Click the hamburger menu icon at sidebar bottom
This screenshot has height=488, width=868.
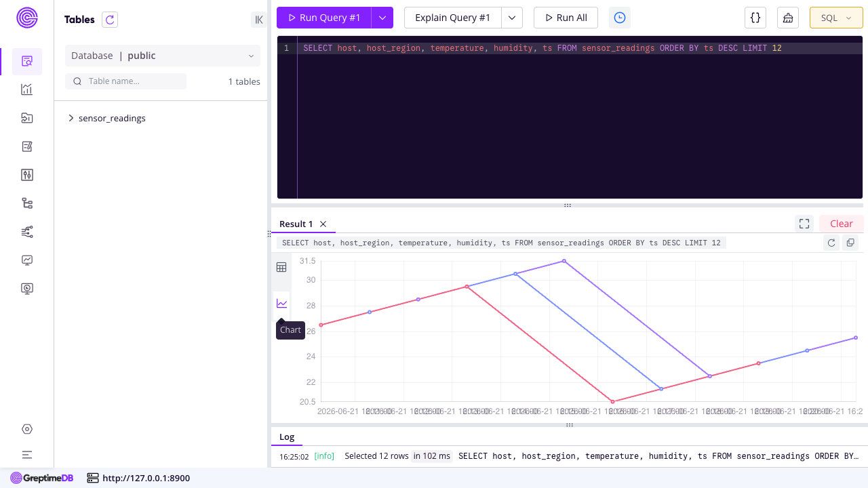(x=27, y=455)
